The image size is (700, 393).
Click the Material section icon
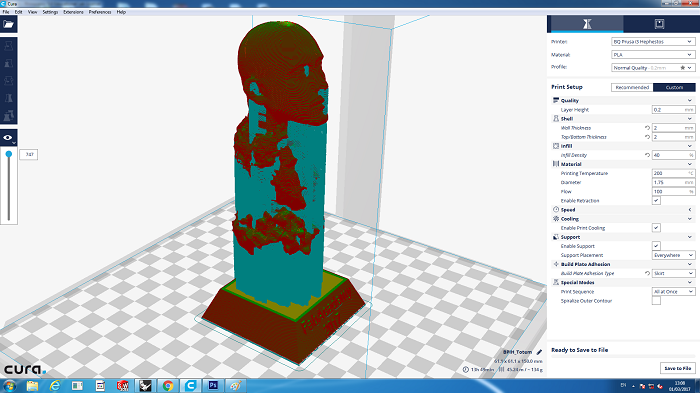pos(556,164)
